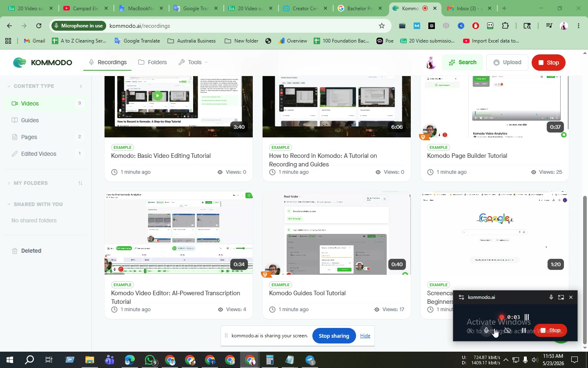Open a new browser tab
The height and width of the screenshot is (368, 588).
[504, 8]
